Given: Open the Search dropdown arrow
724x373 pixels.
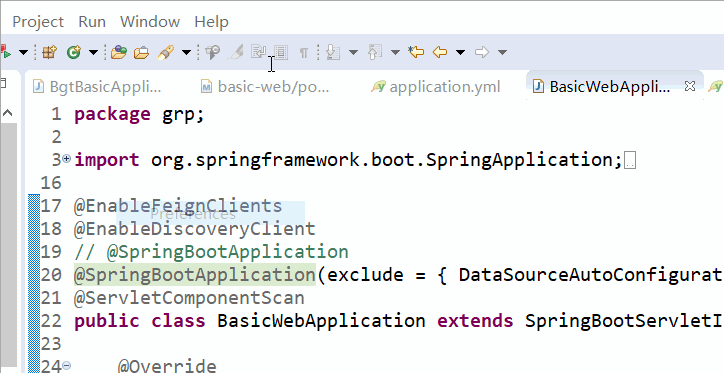Looking at the screenshot, I should click(186, 52).
